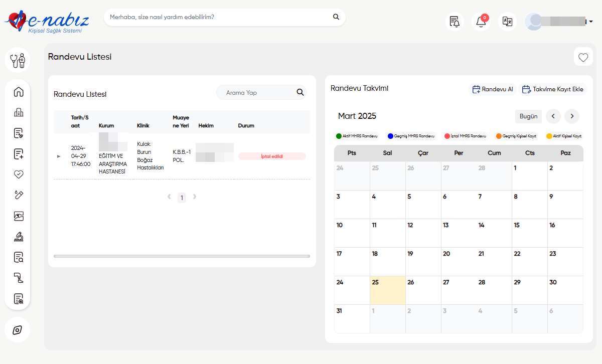Click Takvime Kayıt Ekle button
This screenshot has width=602, height=364.
(553, 89)
